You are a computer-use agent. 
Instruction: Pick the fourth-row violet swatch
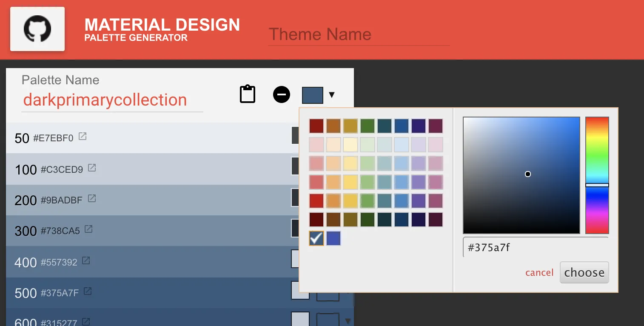pyautogui.click(x=419, y=182)
